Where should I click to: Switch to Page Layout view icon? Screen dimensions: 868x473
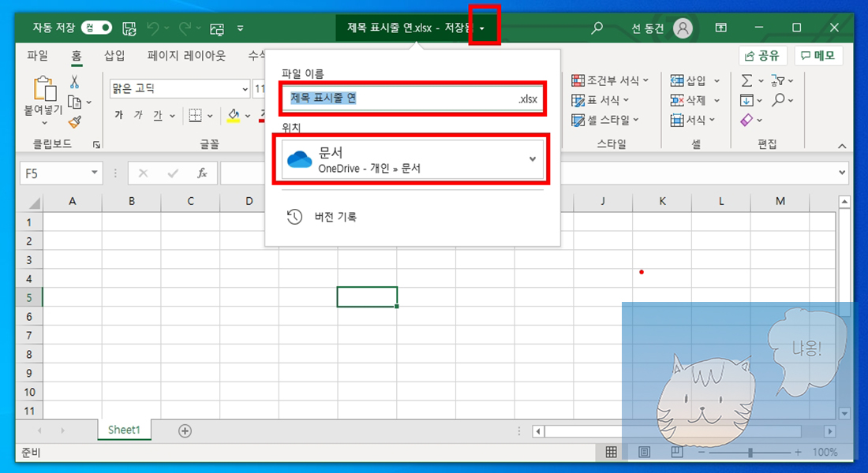(x=644, y=452)
